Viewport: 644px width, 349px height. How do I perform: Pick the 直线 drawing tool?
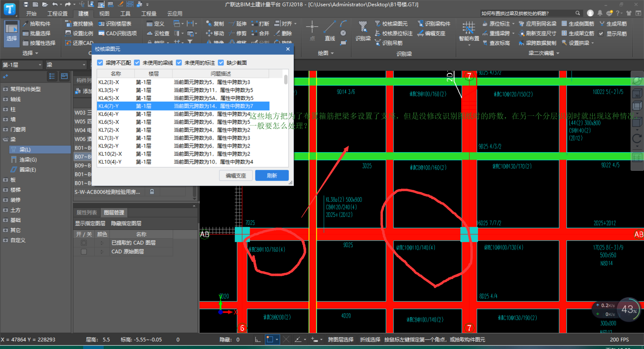click(330, 31)
